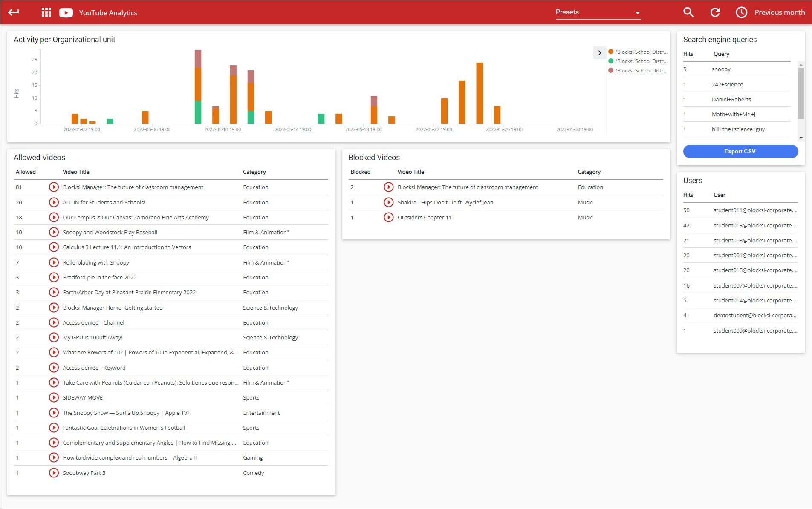
Task: Click the Allowed column header
Action: (x=26, y=172)
